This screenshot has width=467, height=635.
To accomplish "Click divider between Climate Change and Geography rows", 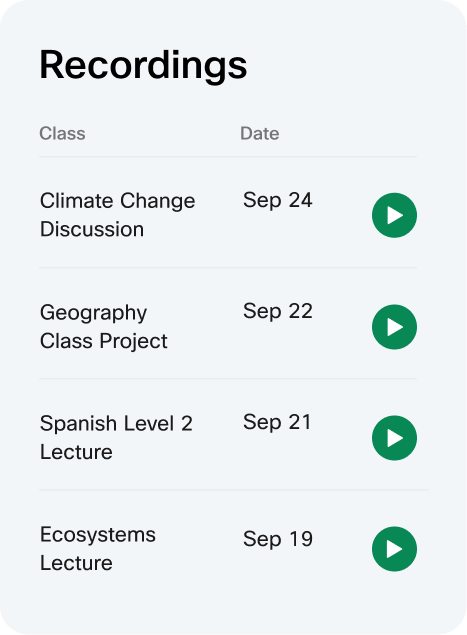I will click(x=228, y=268).
